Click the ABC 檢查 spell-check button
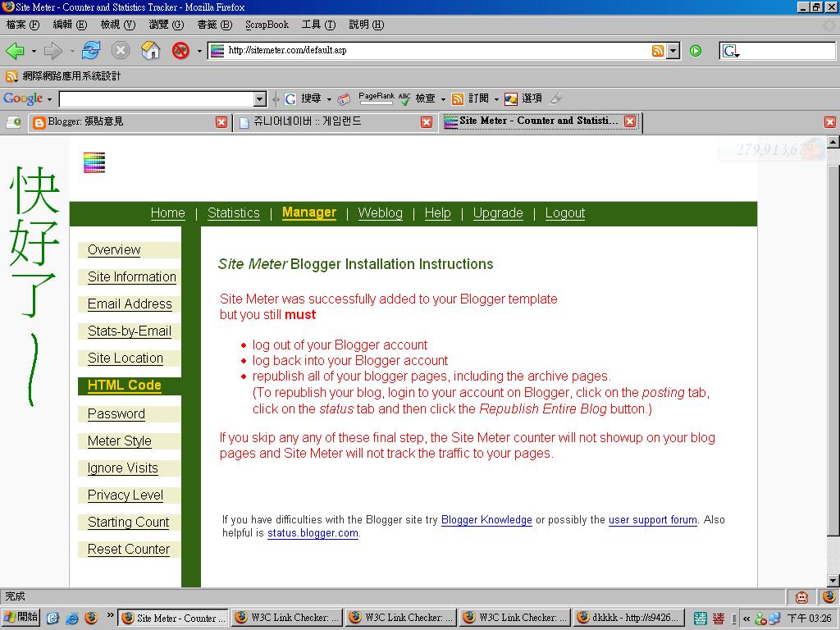 pyautogui.click(x=417, y=98)
